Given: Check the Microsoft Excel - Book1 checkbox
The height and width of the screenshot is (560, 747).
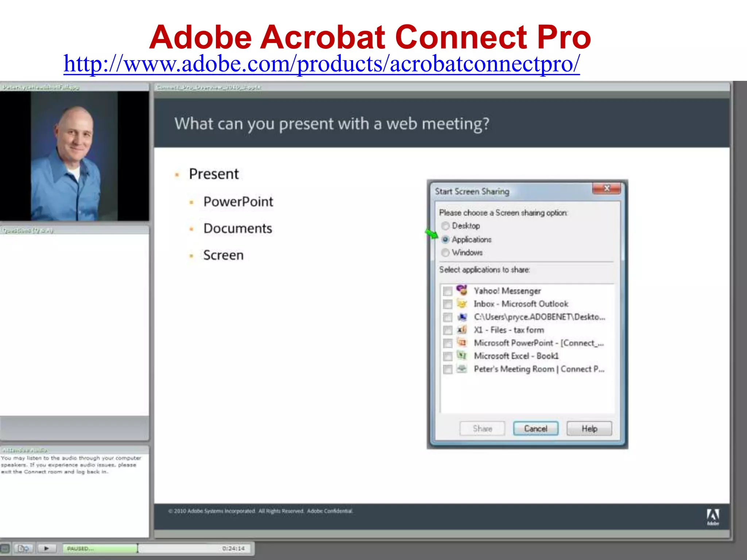Looking at the screenshot, I should click(448, 356).
